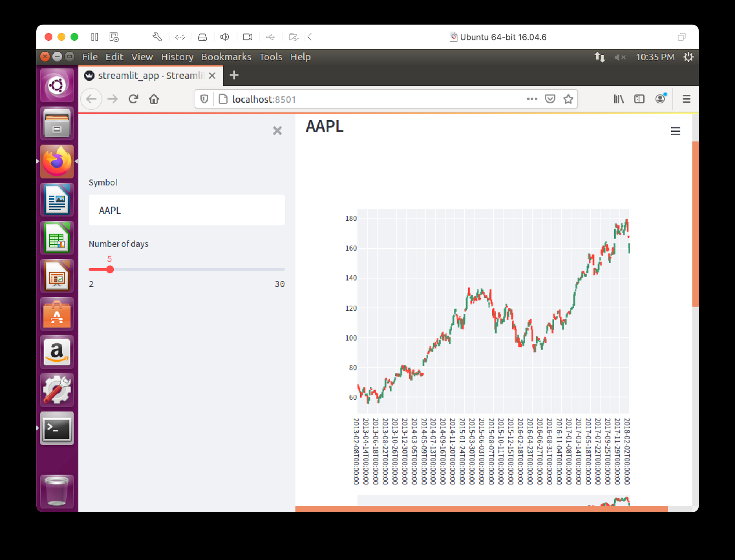The width and height of the screenshot is (735, 560).
Task: Click the VM camera toolbar icon
Action: pos(248,37)
